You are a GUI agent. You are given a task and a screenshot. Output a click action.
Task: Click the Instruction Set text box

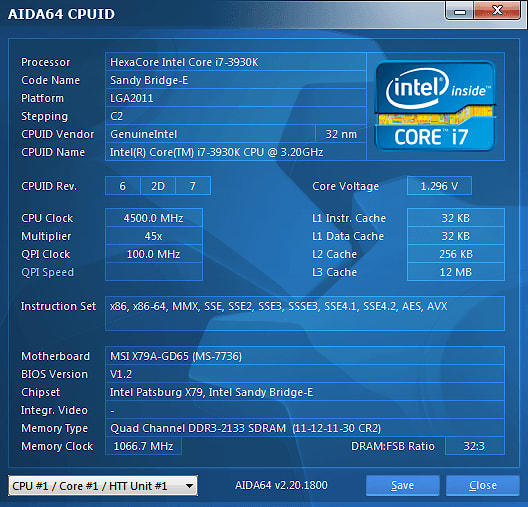(305, 313)
